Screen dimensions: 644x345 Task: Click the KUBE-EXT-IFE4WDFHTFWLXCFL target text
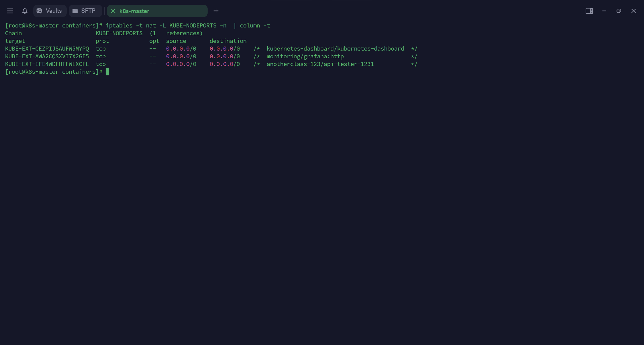[47, 64]
